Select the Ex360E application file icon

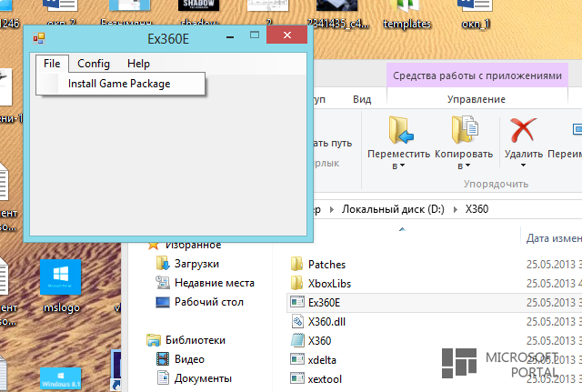click(x=297, y=302)
